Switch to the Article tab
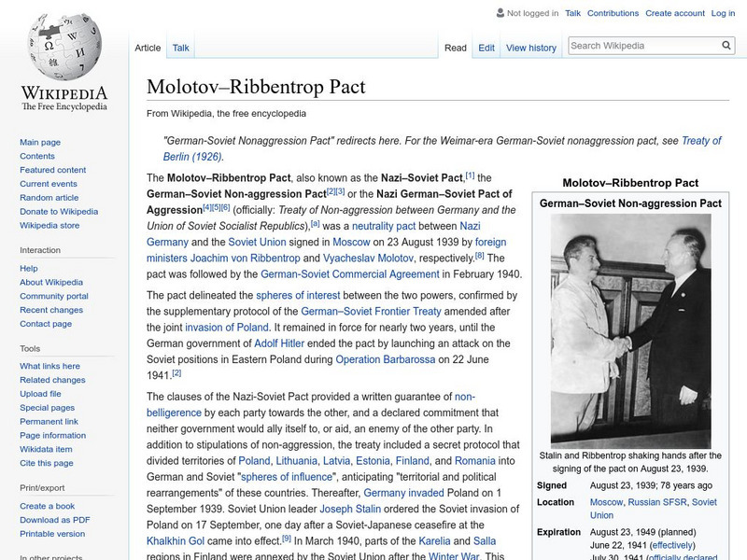Image resolution: width=747 pixels, height=560 pixels. [x=148, y=48]
